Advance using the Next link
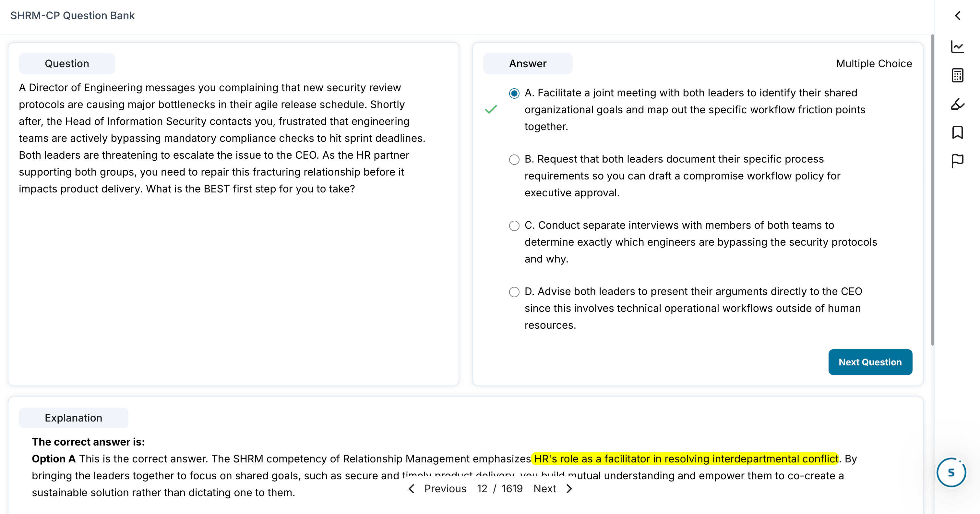Screen dimensions: 980x514 (x=545, y=488)
